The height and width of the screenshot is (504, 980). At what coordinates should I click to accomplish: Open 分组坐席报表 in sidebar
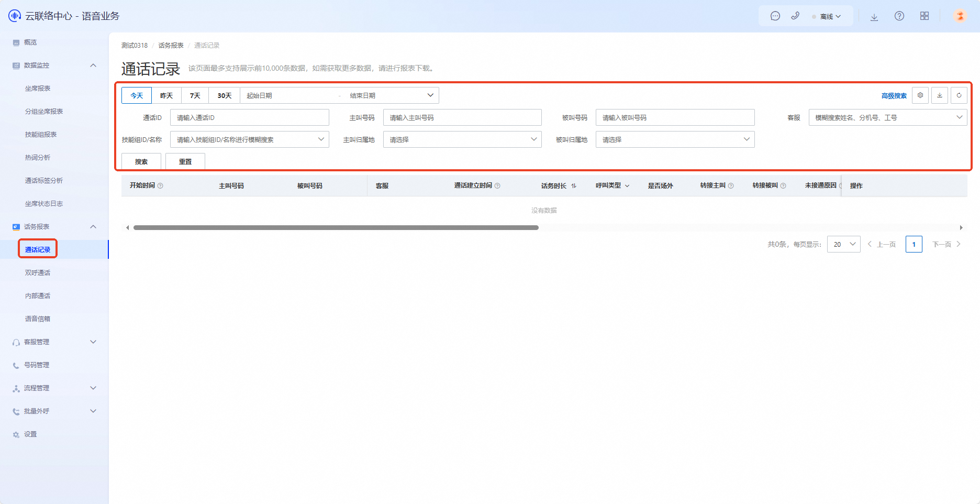(x=44, y=112)
